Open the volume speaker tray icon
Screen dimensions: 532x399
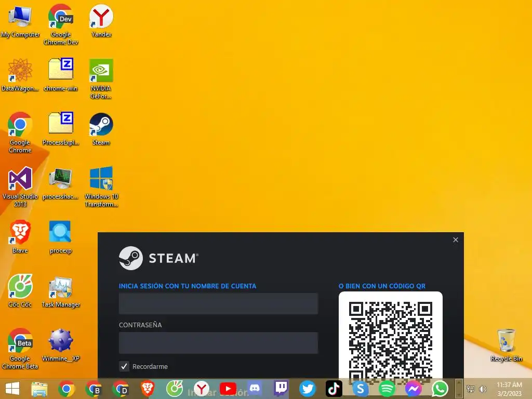click(x=483, y=389)
